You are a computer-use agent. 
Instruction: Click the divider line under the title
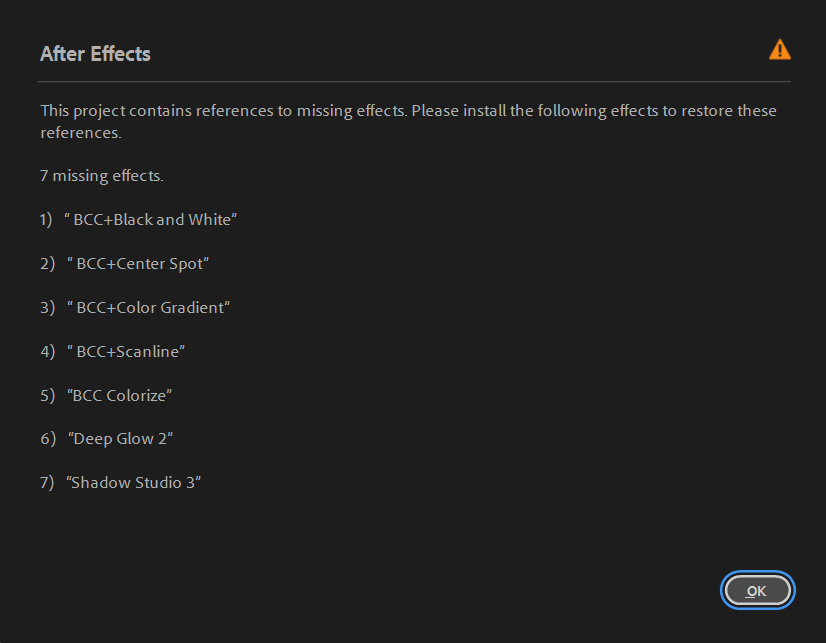pos(415,81)
